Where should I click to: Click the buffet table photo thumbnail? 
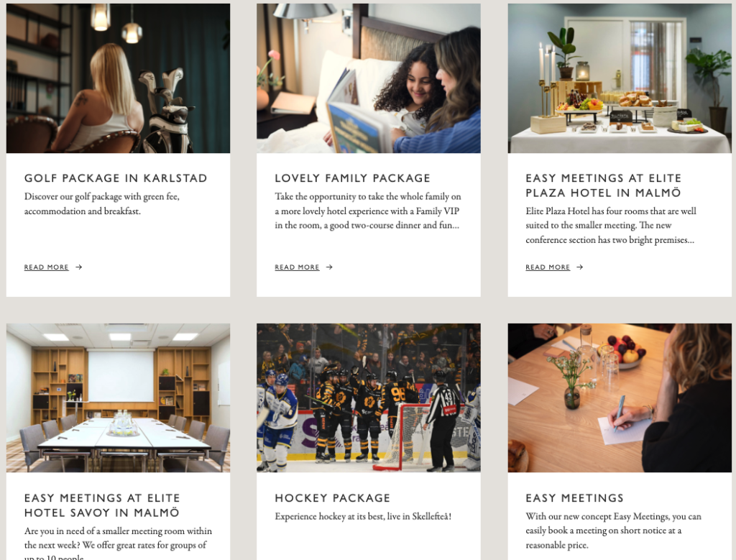tap(620, 78)
